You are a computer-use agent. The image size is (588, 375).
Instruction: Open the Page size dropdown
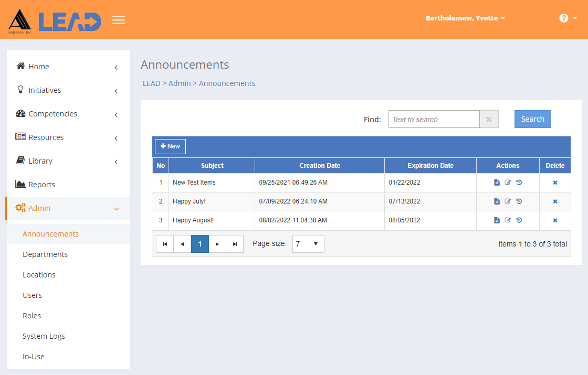[x=308, y=244]
